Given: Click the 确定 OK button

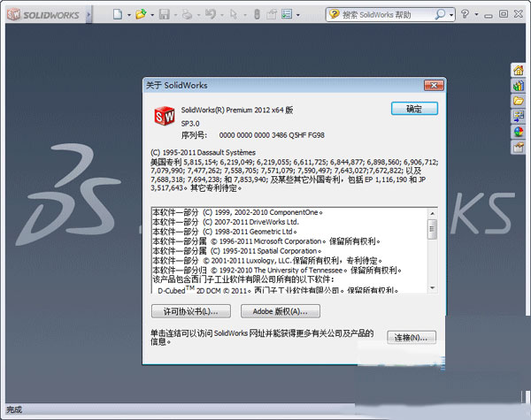Looking at the screenshot, I should [414, 109].
